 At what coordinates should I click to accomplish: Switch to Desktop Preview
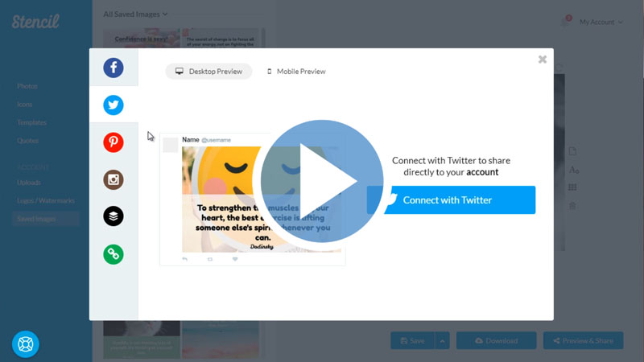[209, 72]
